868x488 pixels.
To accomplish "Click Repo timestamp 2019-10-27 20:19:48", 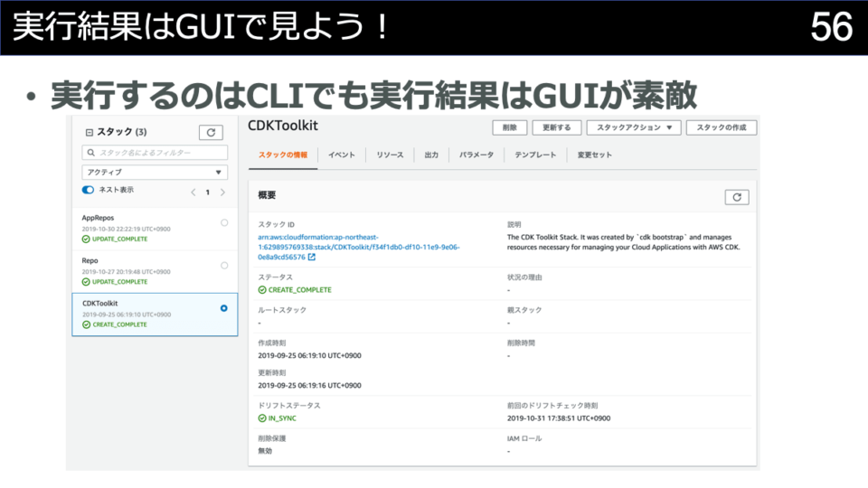I will click(127, 272).
